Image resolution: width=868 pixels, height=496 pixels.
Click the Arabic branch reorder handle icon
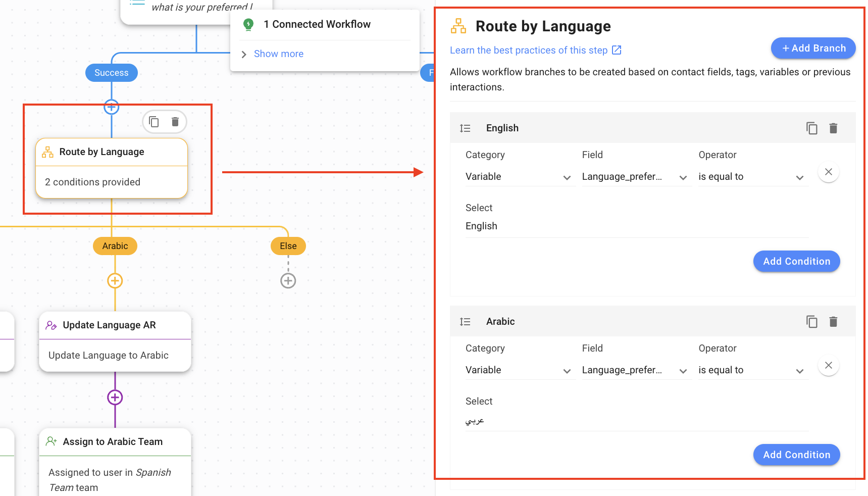pyautogui.click(x=465, y=322)
